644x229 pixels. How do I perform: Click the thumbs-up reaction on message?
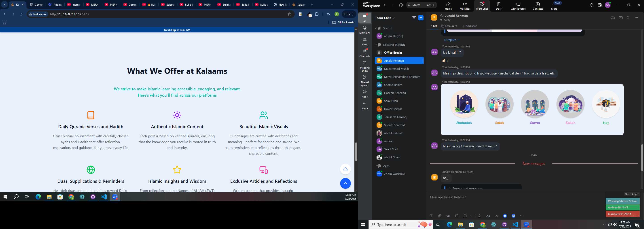coord(445,61)
